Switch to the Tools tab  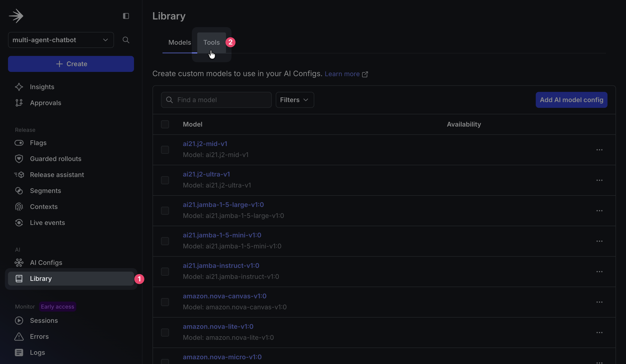[211, 42]
